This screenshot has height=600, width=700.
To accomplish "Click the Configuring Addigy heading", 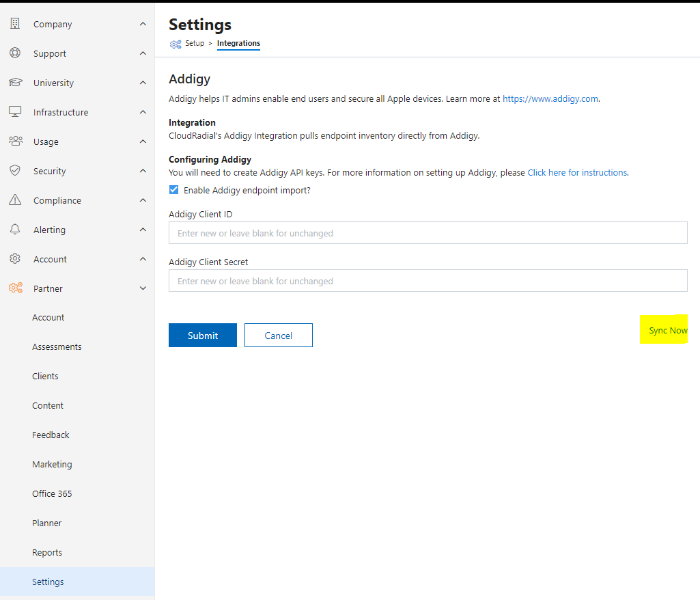I will [210, 159].
